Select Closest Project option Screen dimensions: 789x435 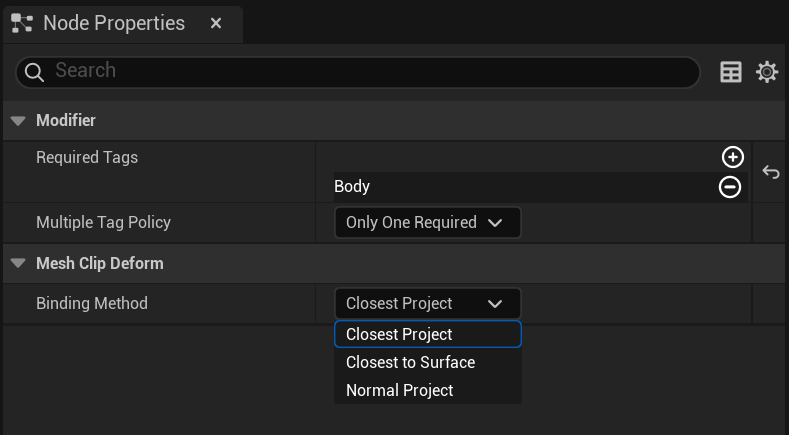pos(428,334)
